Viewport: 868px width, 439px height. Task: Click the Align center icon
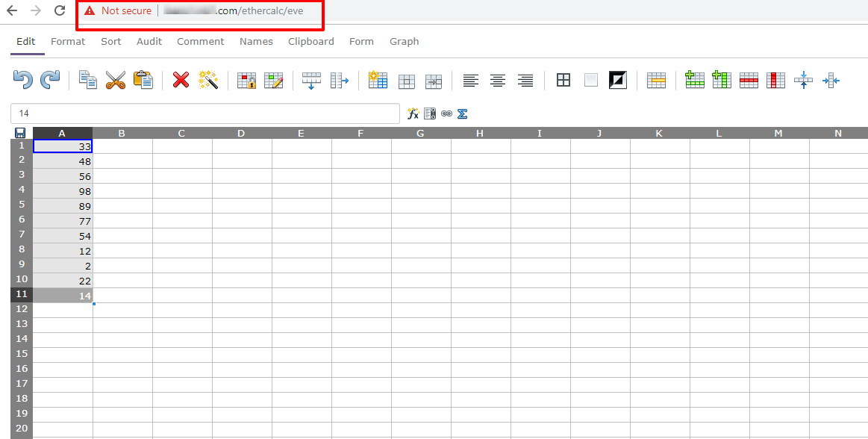[498, 81]
